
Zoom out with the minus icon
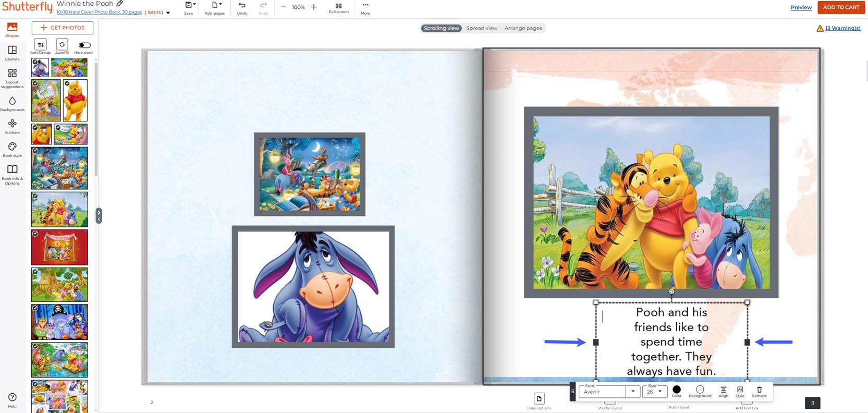[283, 7]
